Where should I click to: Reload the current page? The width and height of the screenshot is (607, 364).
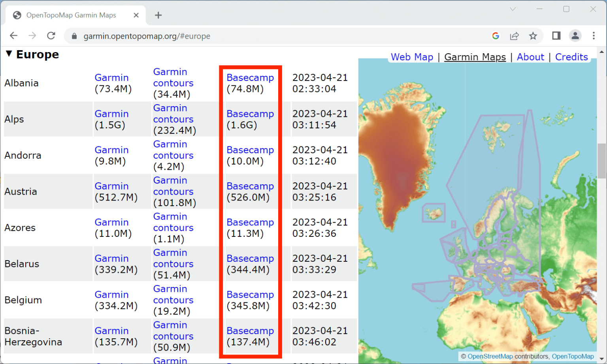pyautogui.click(x=51, y=36)
